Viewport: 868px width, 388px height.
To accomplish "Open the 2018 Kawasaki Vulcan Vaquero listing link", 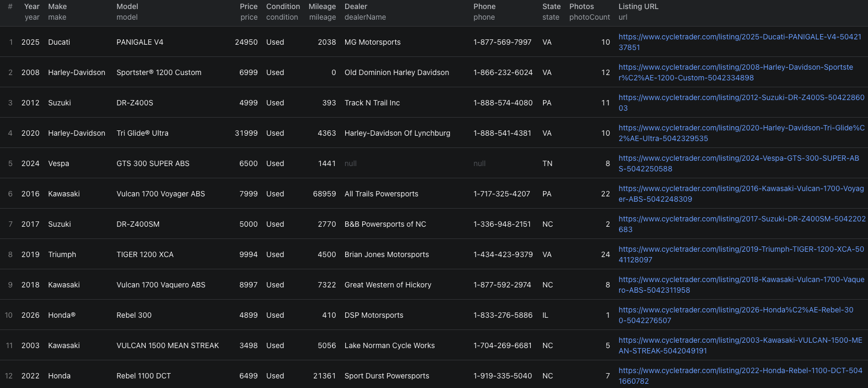I will click(x=741, y=285).
